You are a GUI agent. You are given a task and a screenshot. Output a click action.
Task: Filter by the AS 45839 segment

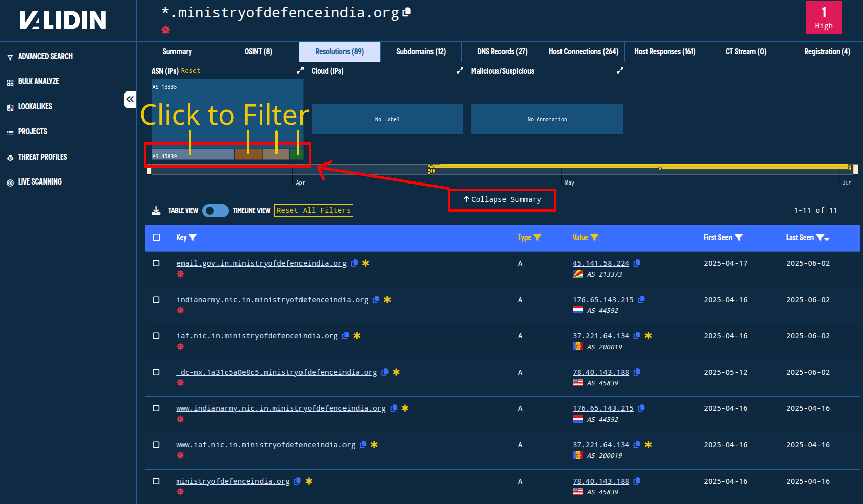pyautogui.click(x=193, y=154)
